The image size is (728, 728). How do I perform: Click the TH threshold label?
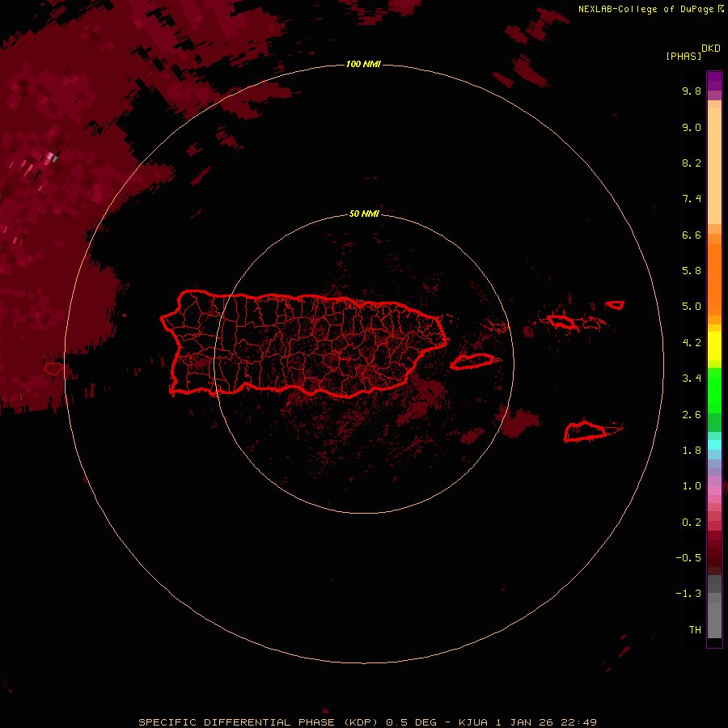(695, 630)
